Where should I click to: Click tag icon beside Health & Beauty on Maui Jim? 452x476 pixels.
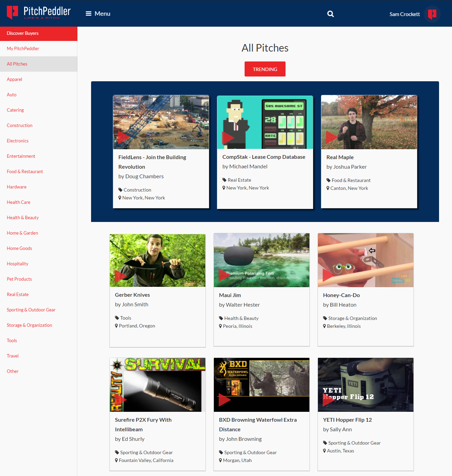click(x=221, y=318)
